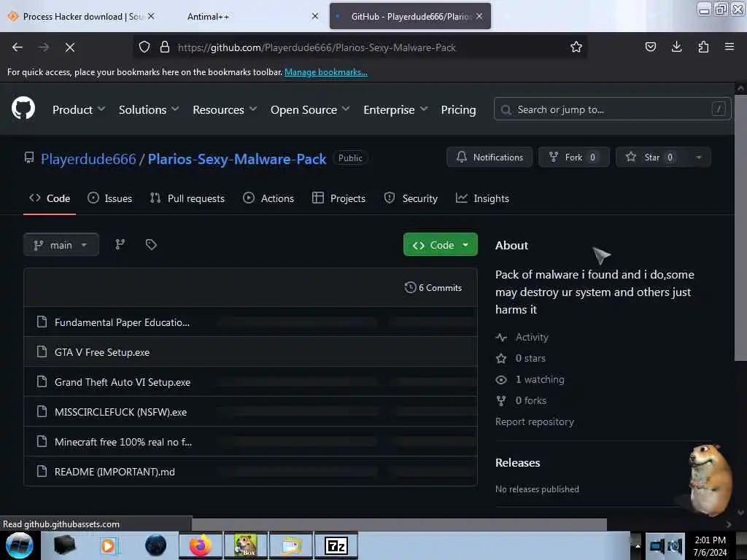747x560 pixels.
Task: Launch Firefox from the taskbar
Action: pyautogui.click(x=201, y=545)
